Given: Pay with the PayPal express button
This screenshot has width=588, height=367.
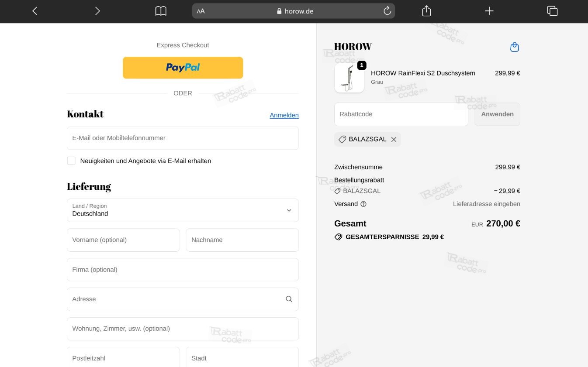Looking at the screenshot, I should 183,68.
